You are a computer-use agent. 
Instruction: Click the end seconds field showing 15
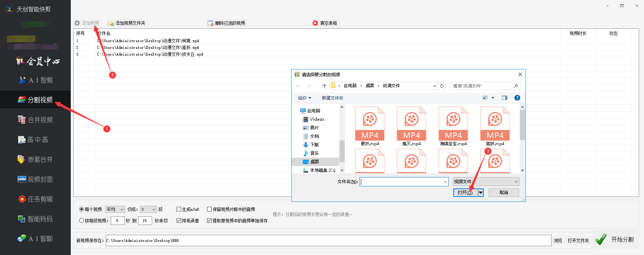click(x=145, y=220)
